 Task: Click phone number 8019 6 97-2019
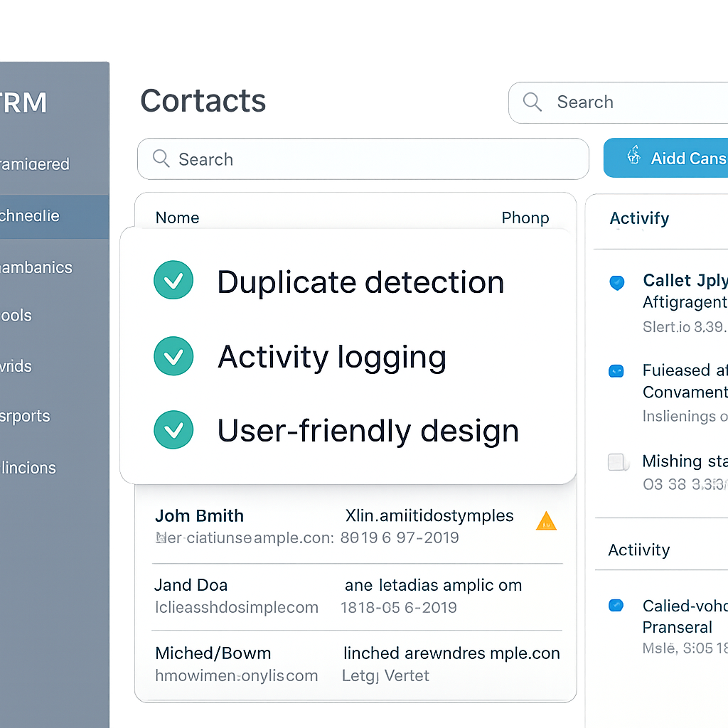click(x=400, y=537)
